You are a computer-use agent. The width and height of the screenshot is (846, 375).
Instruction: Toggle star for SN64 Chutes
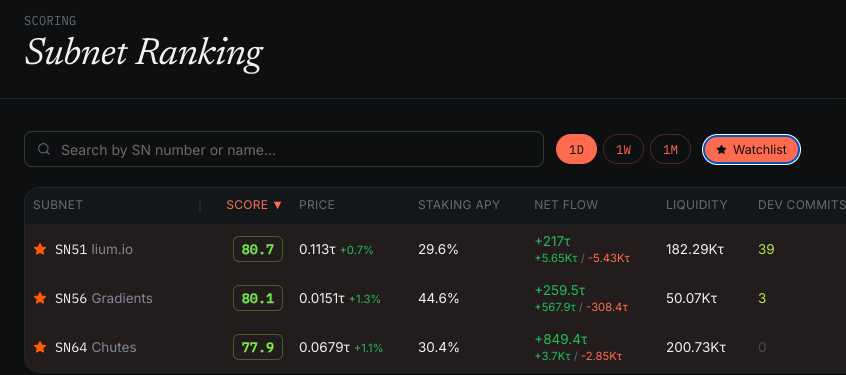click(40, 347)
